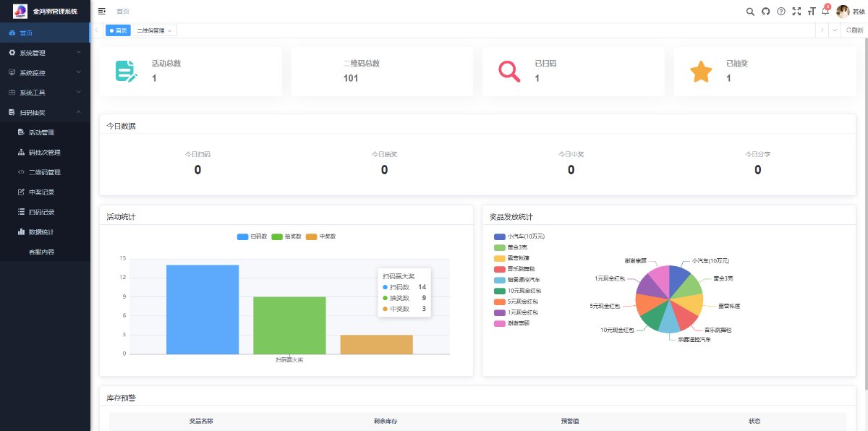Open 扫码记录 in the sidebar

tap(45, 212)
